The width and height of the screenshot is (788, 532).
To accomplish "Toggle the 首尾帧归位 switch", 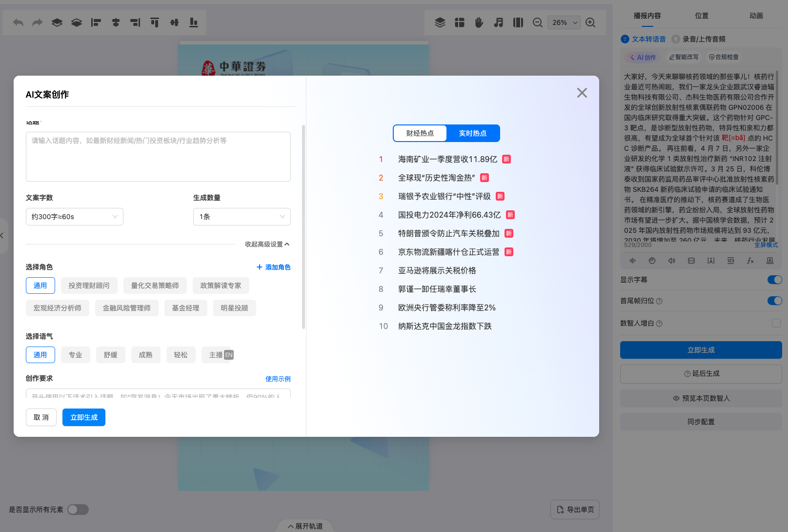I will coord(774,301).
